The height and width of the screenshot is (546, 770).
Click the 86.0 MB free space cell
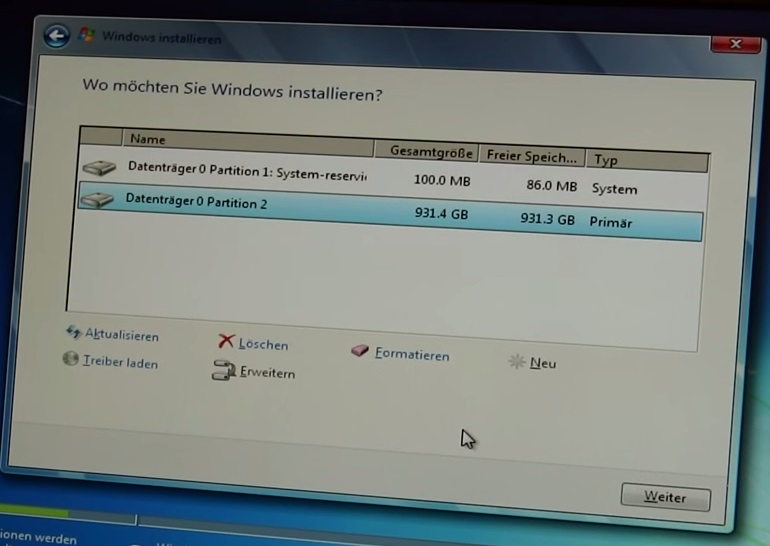point(551,186)
